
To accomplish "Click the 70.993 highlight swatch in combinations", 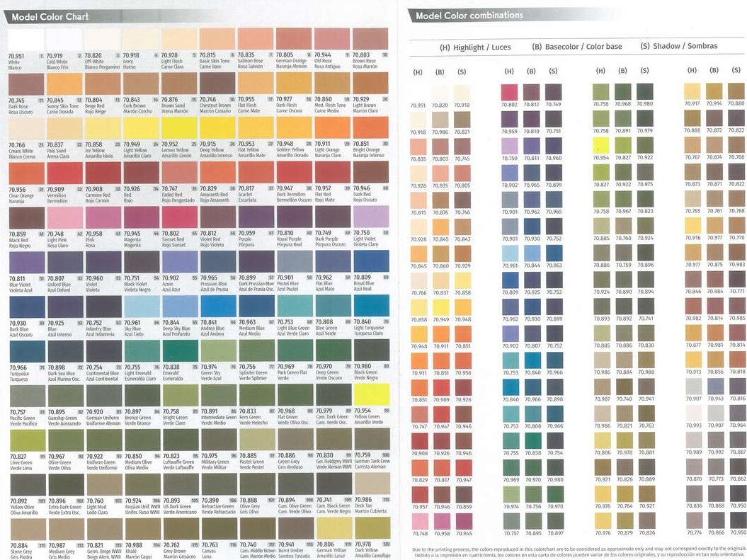I will tap(694, 413).
